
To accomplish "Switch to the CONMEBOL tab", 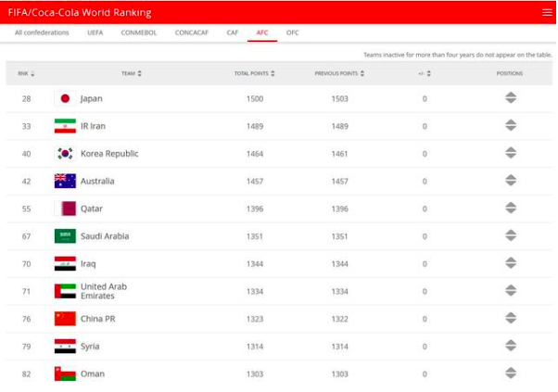I will (x=138, y=32).
